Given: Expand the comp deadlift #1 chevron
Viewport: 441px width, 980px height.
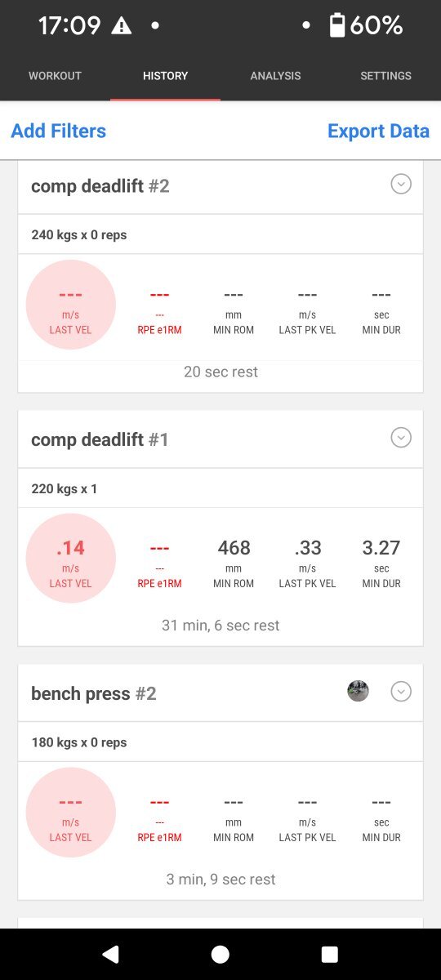Looking at the screenshot, I should [x=400, y=439].
